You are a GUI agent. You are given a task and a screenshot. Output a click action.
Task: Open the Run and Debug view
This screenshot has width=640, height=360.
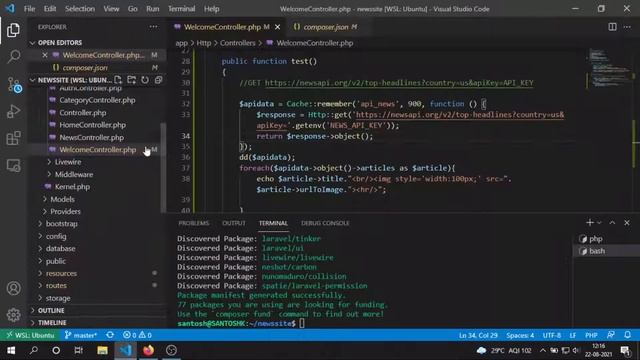(x=13, y=111)
